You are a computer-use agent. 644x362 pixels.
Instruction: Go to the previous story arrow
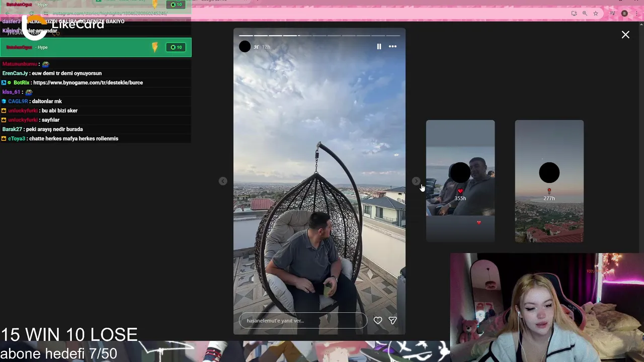tap(223, 181)
